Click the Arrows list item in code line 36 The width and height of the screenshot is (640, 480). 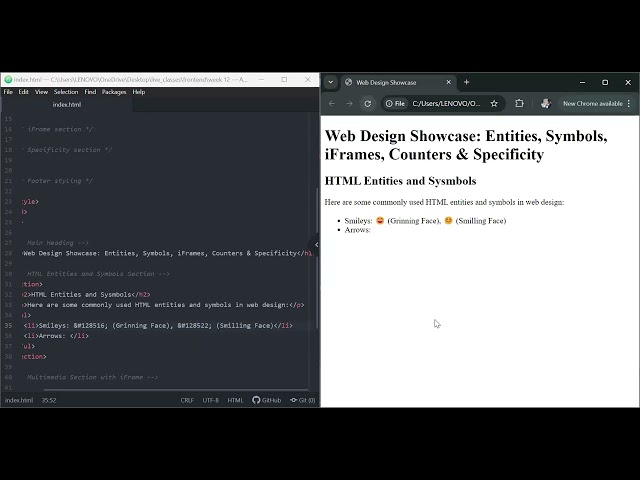pyautogui.click(x=56, y=336)
